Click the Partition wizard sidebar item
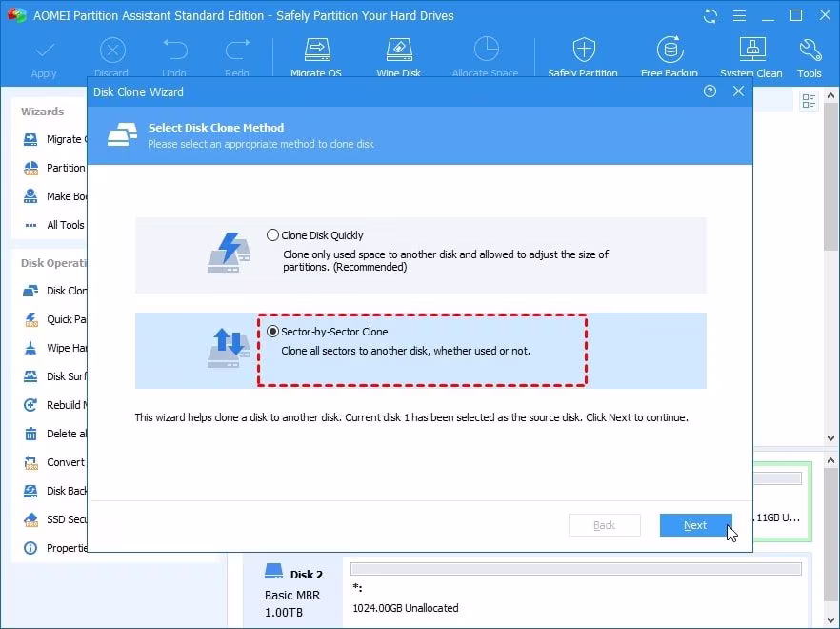Image resolution: width=840 pixels, height=629 pixels. pos(54,168)
